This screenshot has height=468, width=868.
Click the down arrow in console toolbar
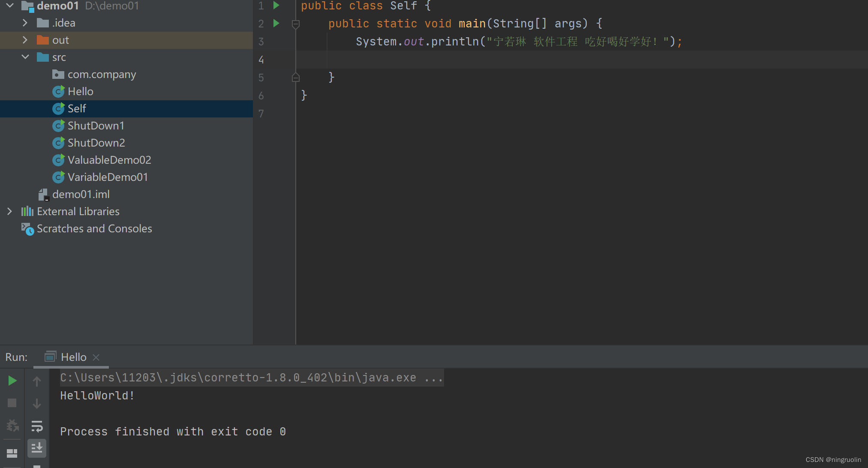pyautogui.click(x=37, y=403)
